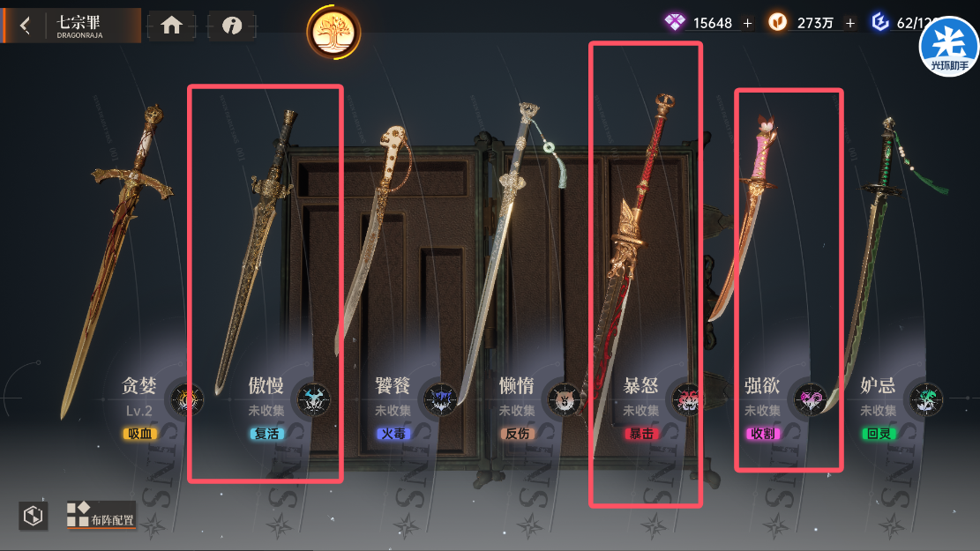
Task: Select the 傲慢 stag emblem icon
Action: click(313, 399)
